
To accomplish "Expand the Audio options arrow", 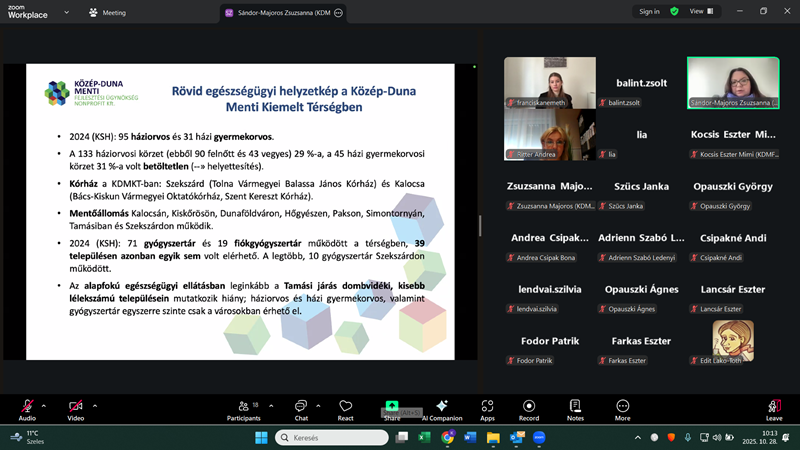I will pos(43,405).
